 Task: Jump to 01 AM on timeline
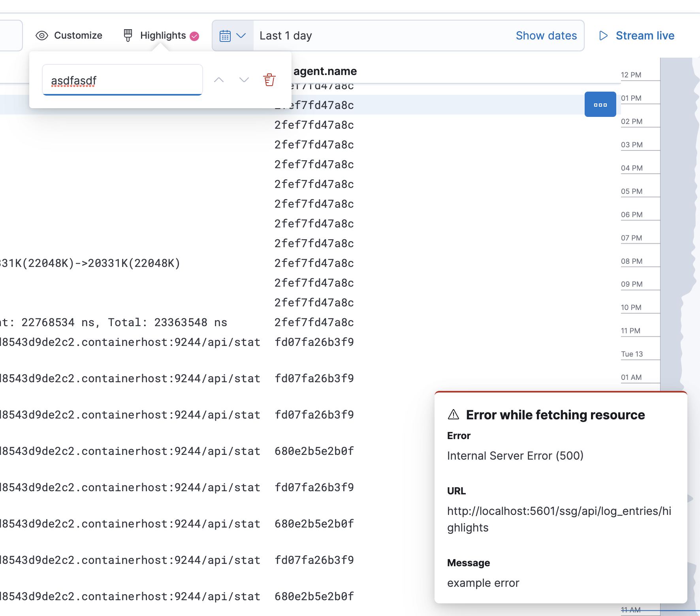tap(631, 377)
